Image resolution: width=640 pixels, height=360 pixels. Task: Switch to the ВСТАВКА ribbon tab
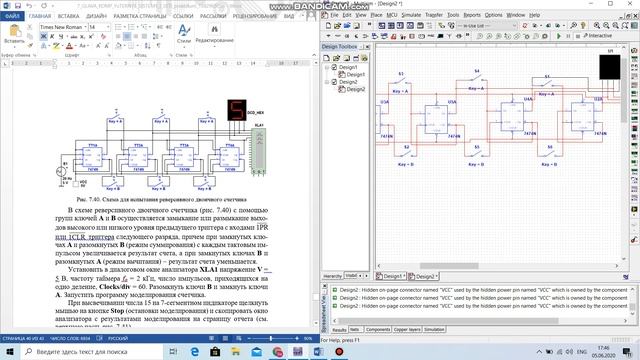point(68,16)
